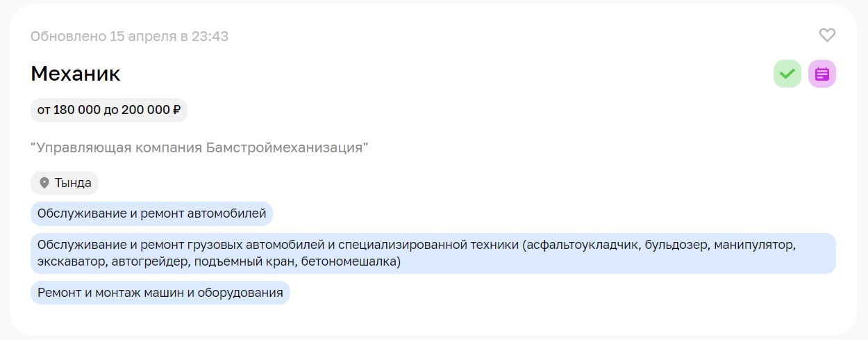Screen dimensions: 868x340
Task: Click the purple calendar badge icon
Action: point(821,74)
